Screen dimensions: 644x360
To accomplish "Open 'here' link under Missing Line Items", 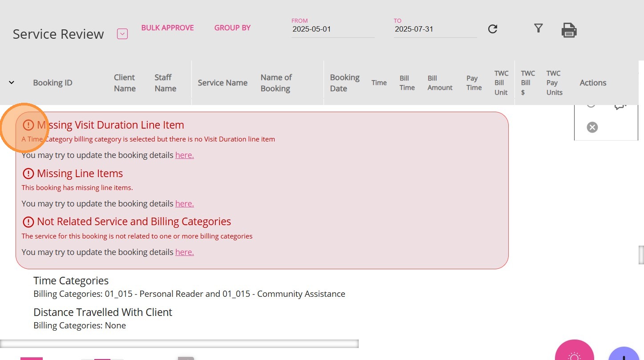I will 184,204.
